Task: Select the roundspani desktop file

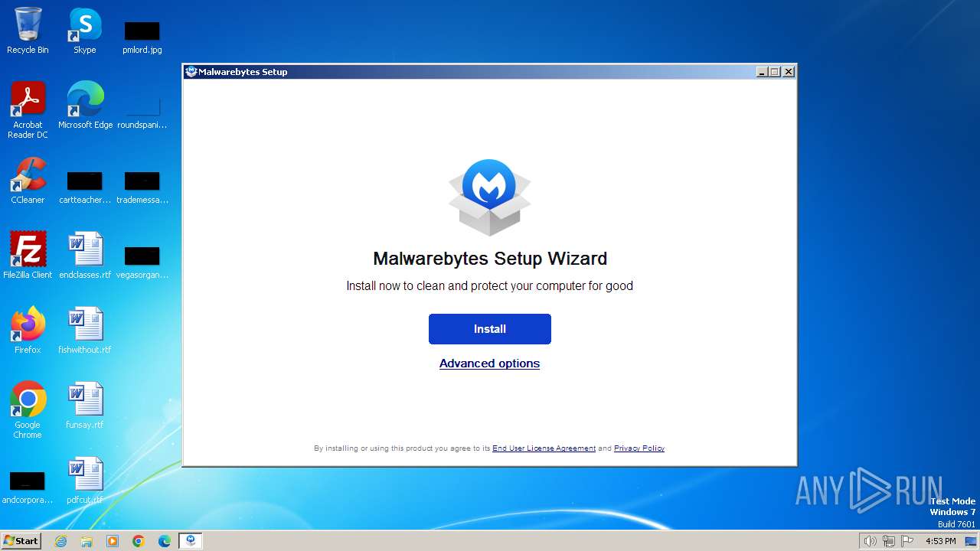Action: coord(142,112)
